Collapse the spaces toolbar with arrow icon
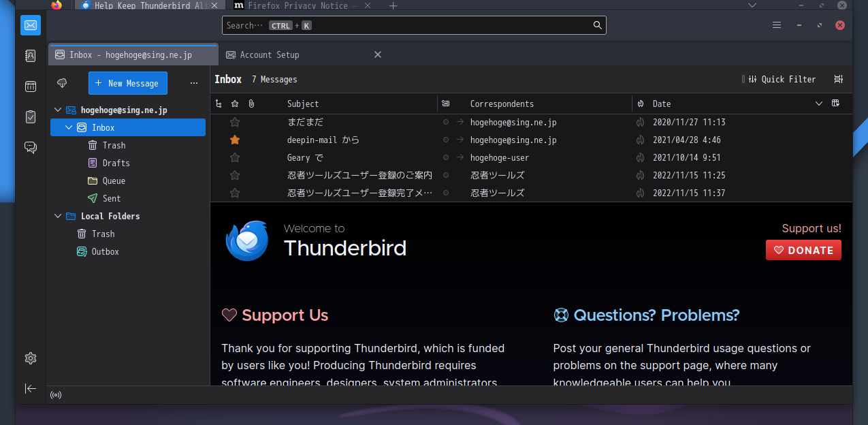 (x=31, y=388)
